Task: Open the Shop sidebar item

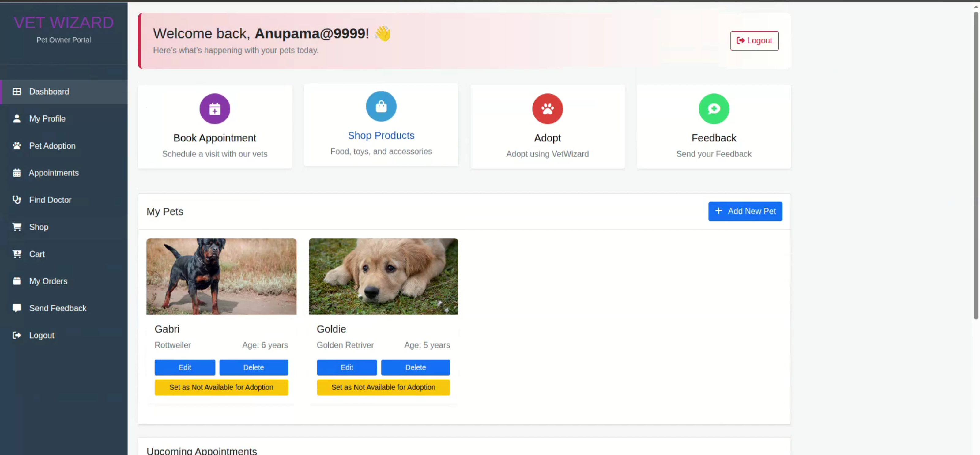Action: [64, 227]
